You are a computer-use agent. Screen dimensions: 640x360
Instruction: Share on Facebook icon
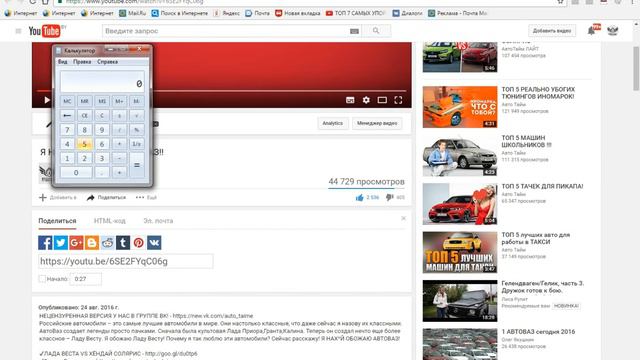(45, 242)
